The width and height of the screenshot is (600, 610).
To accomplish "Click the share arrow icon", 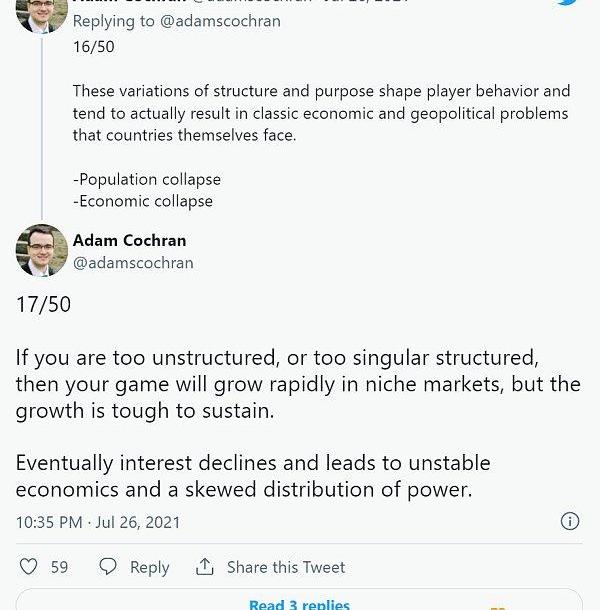I will tap(205, 567).
